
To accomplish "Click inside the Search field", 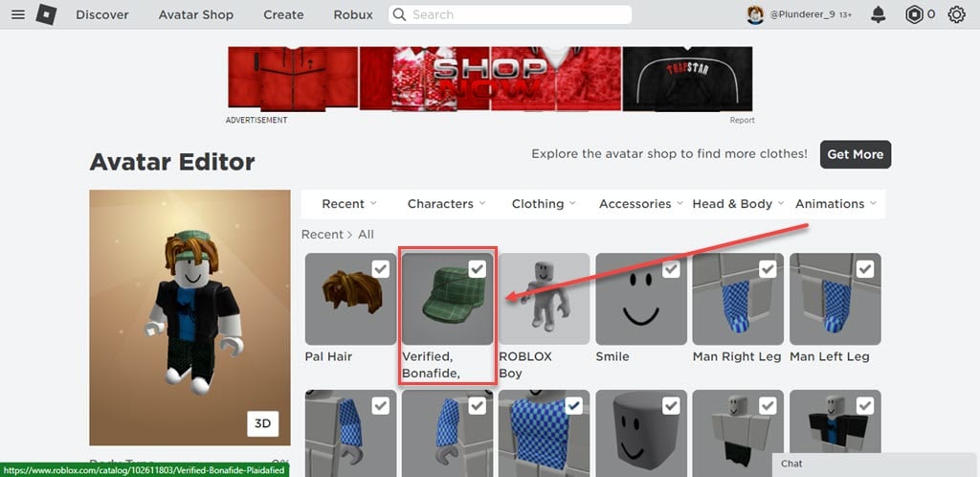I will click(510, 14).
